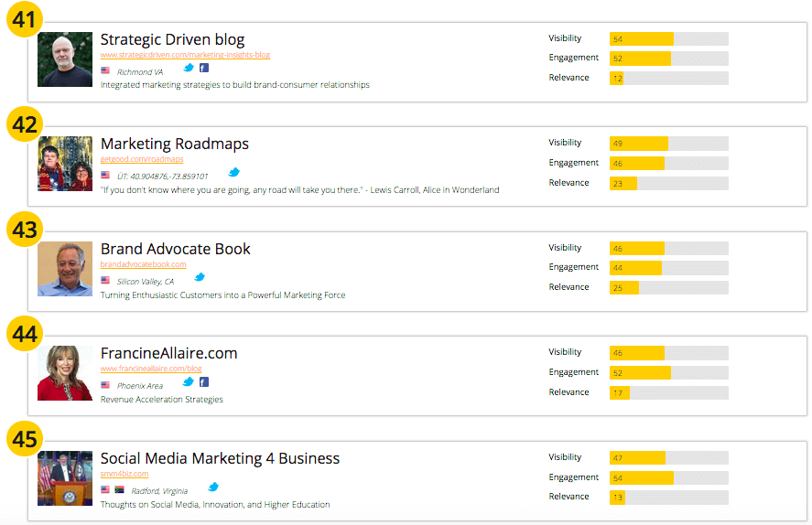Click the Twitter icon for Brand Advocate Book
The height and width of the screenshot is (525, 812).
click(200, 277)
